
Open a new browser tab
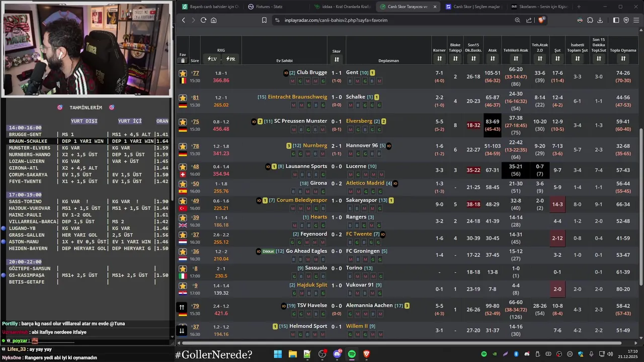[x=579, y=7]
